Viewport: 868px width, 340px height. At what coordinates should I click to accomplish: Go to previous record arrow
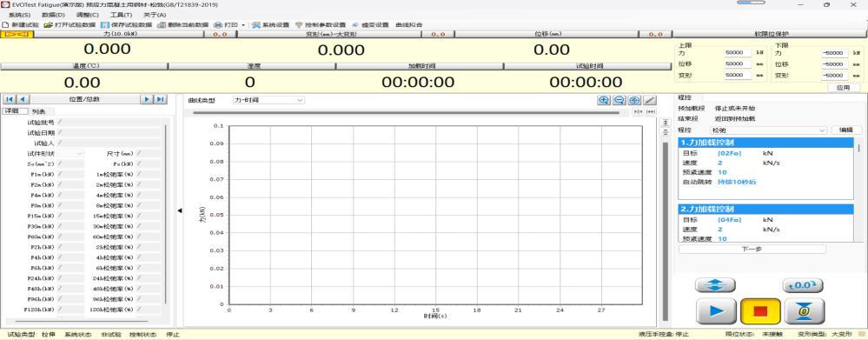coord(23,99)
